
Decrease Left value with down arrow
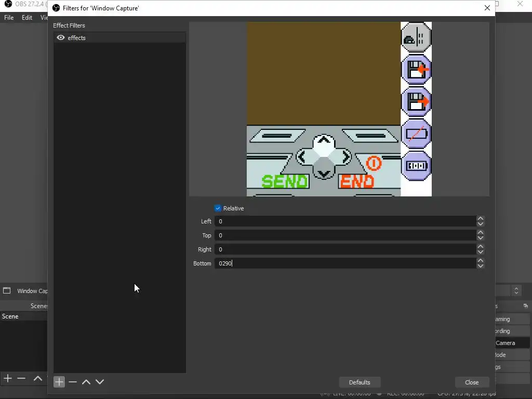click(481, 224)
